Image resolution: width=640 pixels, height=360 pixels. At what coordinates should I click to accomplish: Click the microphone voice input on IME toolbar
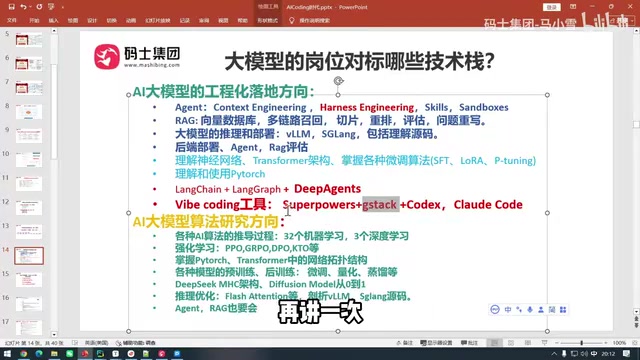click(x=530, y=310)
